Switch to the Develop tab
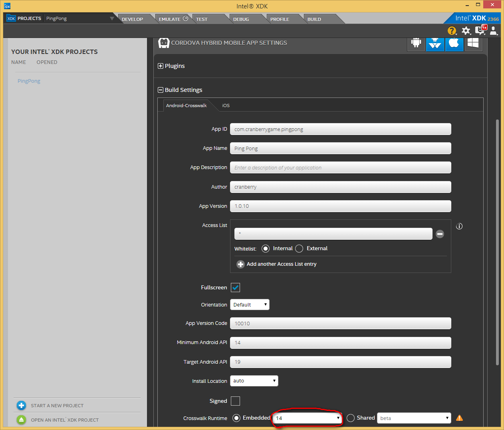 [x=132, y=19]
